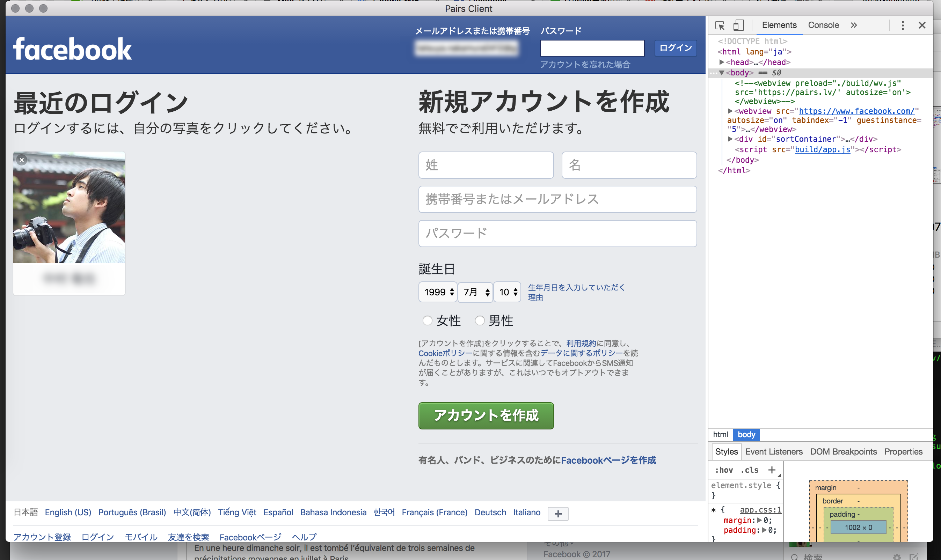
Task: Switch language to Português (Brasil)
Action: pos(132,513)
